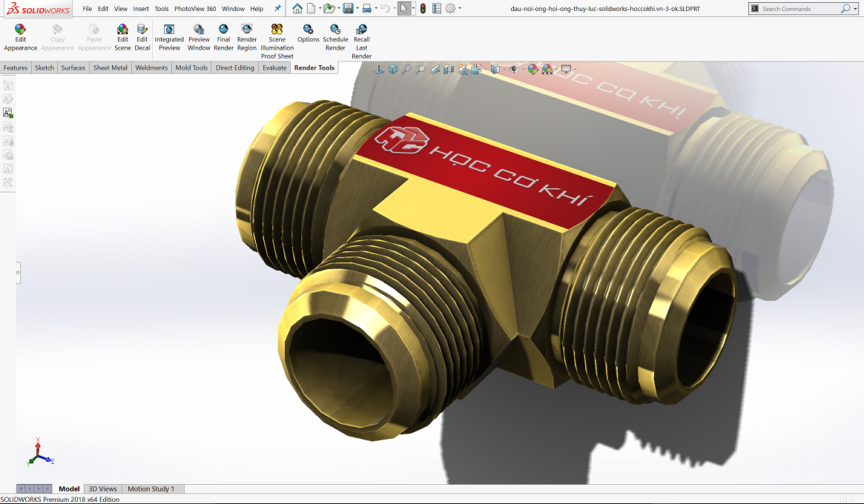Launch Final Render
The height and width of the screenshot is (504, 864).
pyautogui.click(x=223, y=38)
